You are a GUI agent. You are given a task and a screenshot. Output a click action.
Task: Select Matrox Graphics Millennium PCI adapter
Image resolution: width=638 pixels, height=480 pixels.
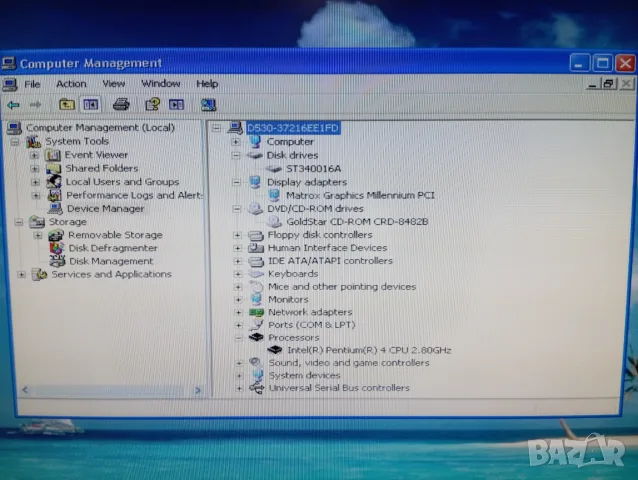[x=361, y=196]
